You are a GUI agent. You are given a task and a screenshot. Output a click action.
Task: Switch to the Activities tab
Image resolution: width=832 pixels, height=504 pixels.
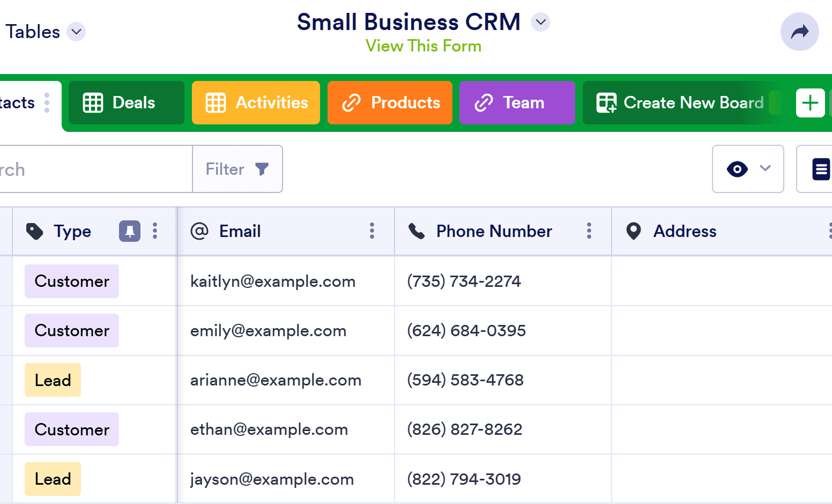tap(256, 102)
